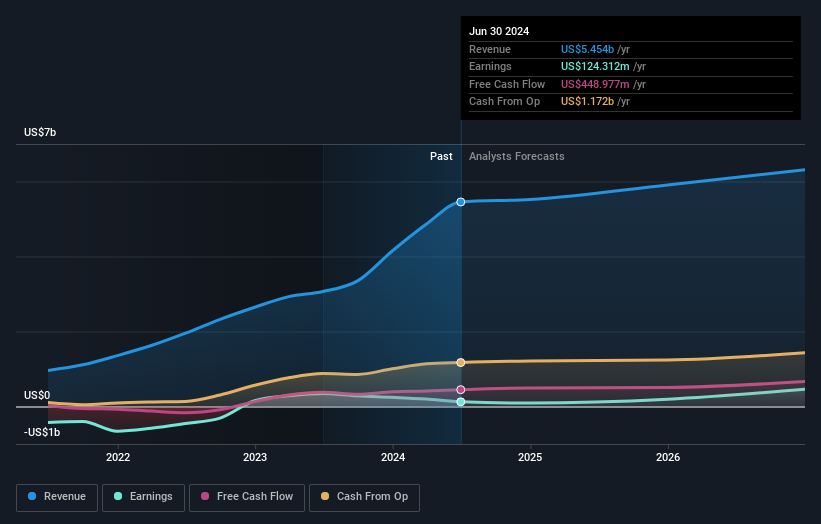Screen dimensions: 821x524
Task: Toggle the Revenue legend button
Action: [x=57, y=497]
